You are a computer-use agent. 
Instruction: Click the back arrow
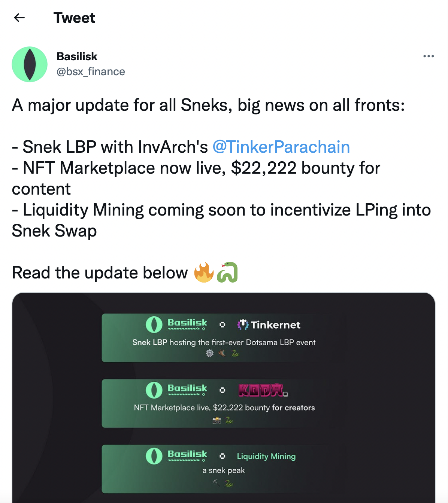[x=19, y=18]
